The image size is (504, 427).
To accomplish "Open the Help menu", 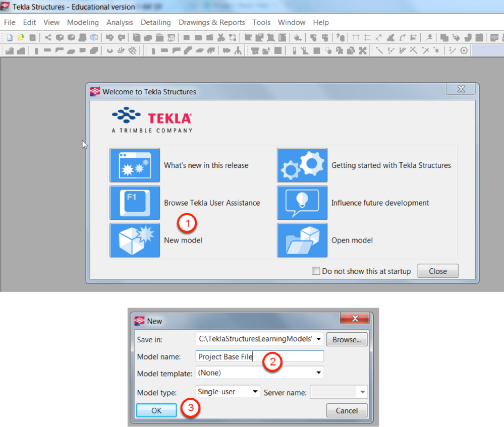I will coord(321,23).
